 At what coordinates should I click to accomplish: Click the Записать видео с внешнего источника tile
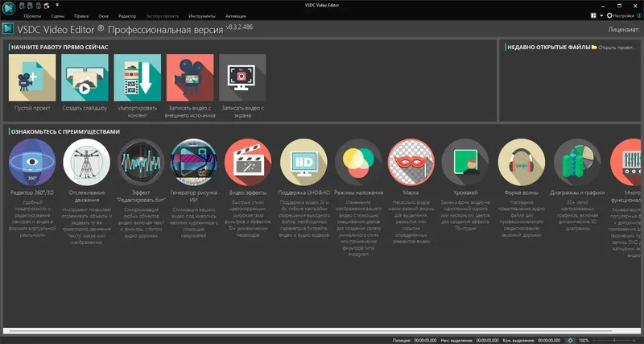click(x=190, y=77)
